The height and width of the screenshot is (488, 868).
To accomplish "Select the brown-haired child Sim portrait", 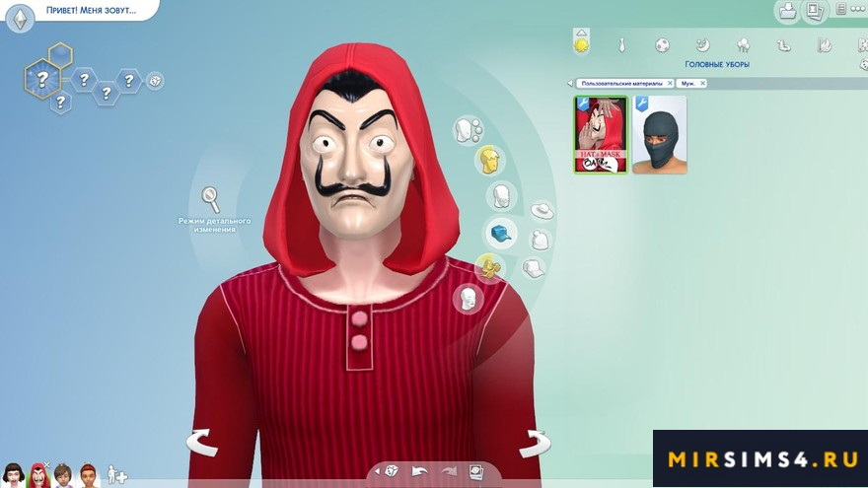I will coord(63,475).
